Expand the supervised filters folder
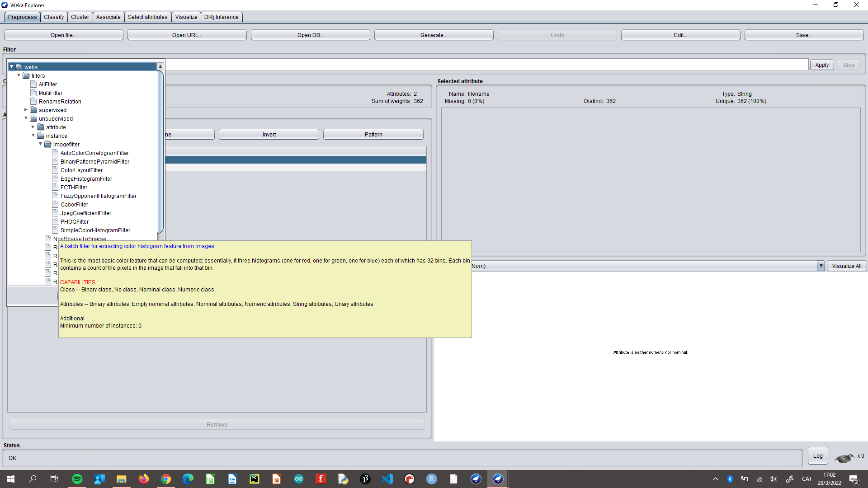868x488 pixels. [26, 110]
